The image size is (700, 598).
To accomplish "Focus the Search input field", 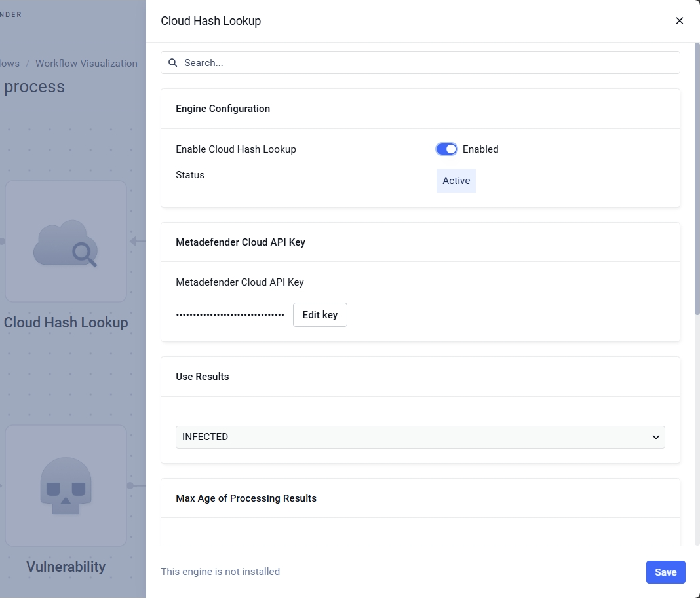I will pyautogui.click(x=420, y=62).
